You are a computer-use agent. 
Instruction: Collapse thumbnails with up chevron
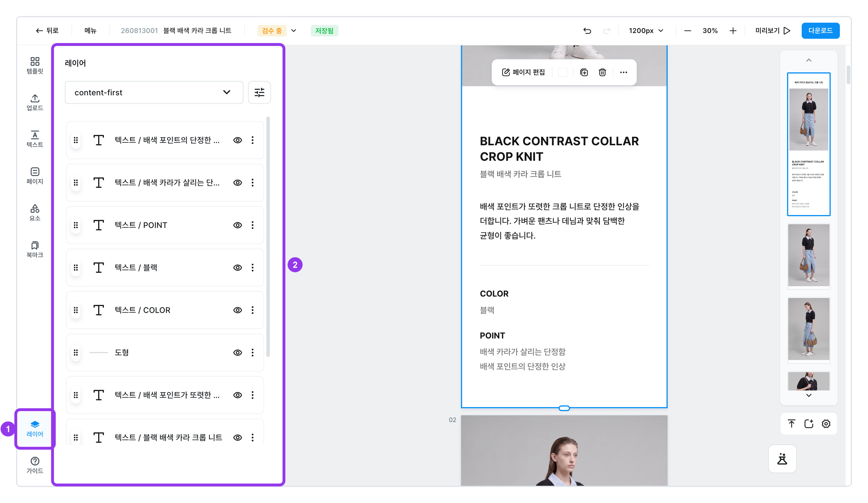click(809, 60)
